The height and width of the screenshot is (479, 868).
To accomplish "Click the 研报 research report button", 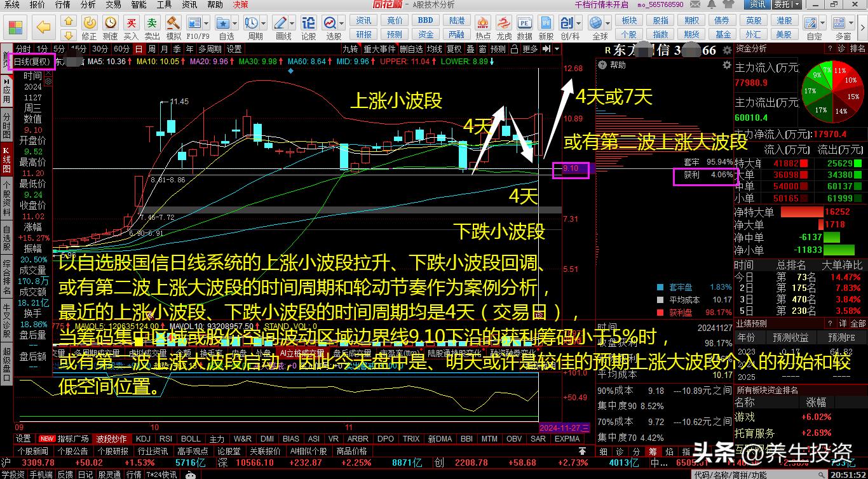I will [364, 34].
